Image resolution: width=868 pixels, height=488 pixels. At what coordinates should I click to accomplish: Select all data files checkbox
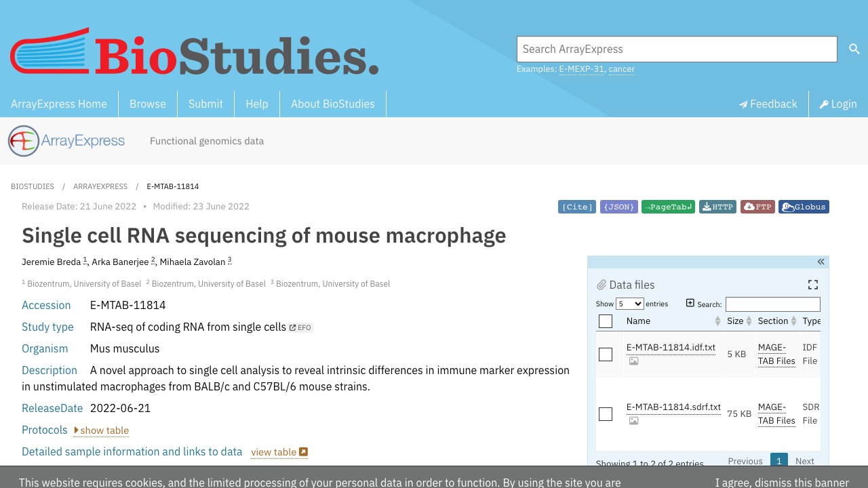point(606,321)
